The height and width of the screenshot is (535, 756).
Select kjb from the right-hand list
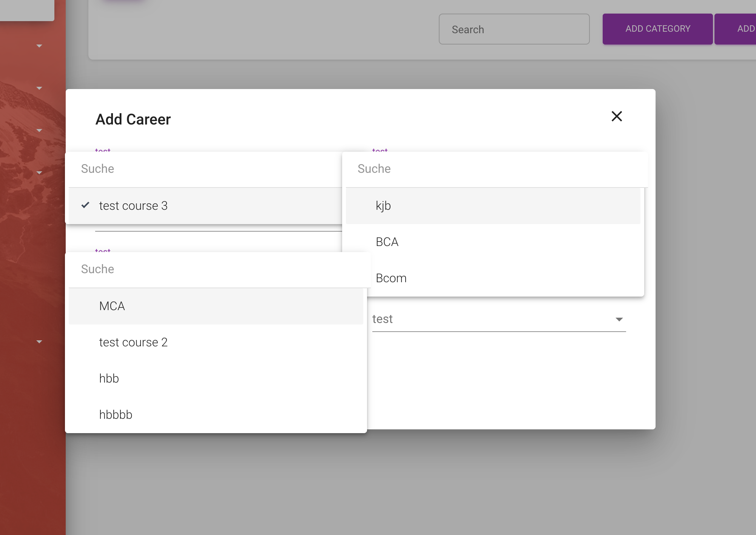pos(383,205)
